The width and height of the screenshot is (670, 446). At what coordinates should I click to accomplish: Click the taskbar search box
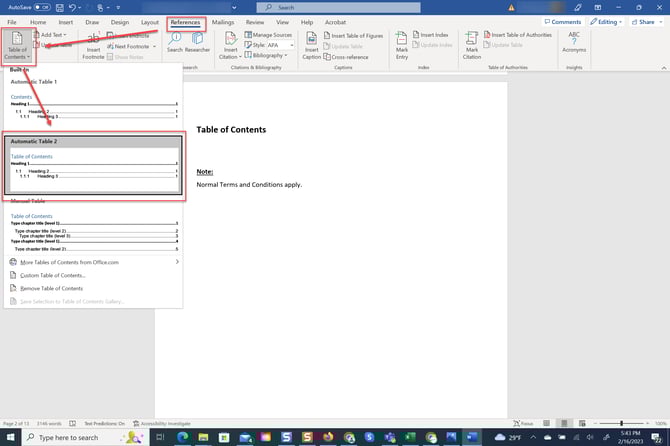(85, 437)
